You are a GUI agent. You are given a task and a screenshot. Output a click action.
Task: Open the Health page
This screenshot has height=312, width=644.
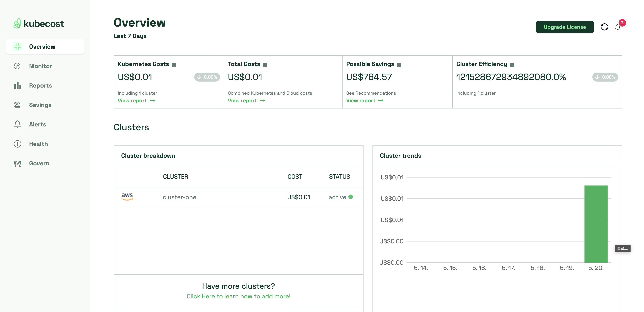[38, 144]
